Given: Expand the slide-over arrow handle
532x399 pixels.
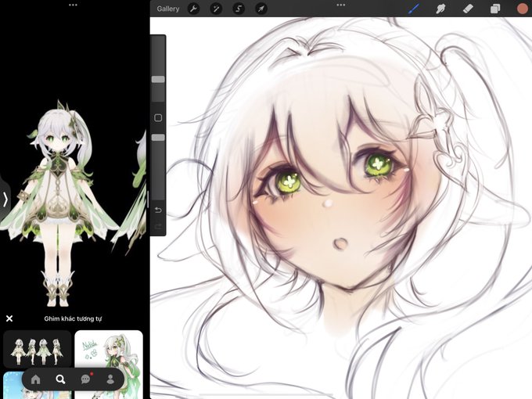Looking at the screenshot, I should 5,199.
